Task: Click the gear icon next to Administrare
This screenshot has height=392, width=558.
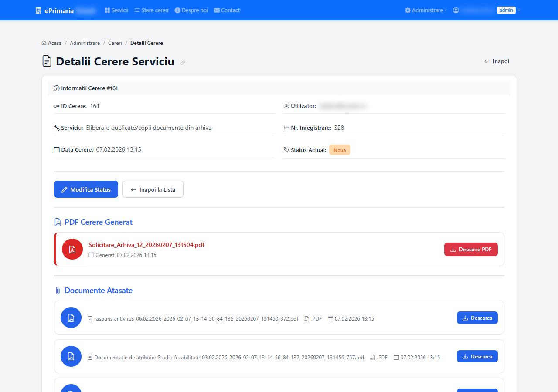Action: pyautogui.click(x=408, y=10)
